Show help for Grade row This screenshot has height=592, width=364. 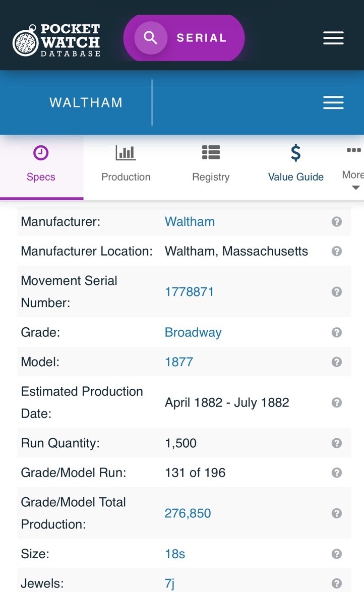tap(337, 332)
